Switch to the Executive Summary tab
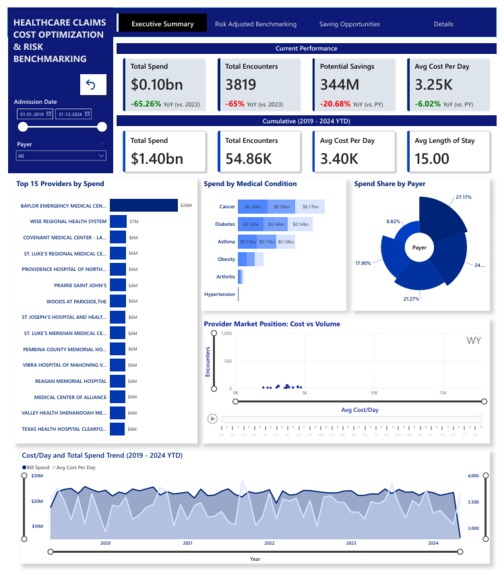This screenshot has width=500, height=573. click(162, 24)
